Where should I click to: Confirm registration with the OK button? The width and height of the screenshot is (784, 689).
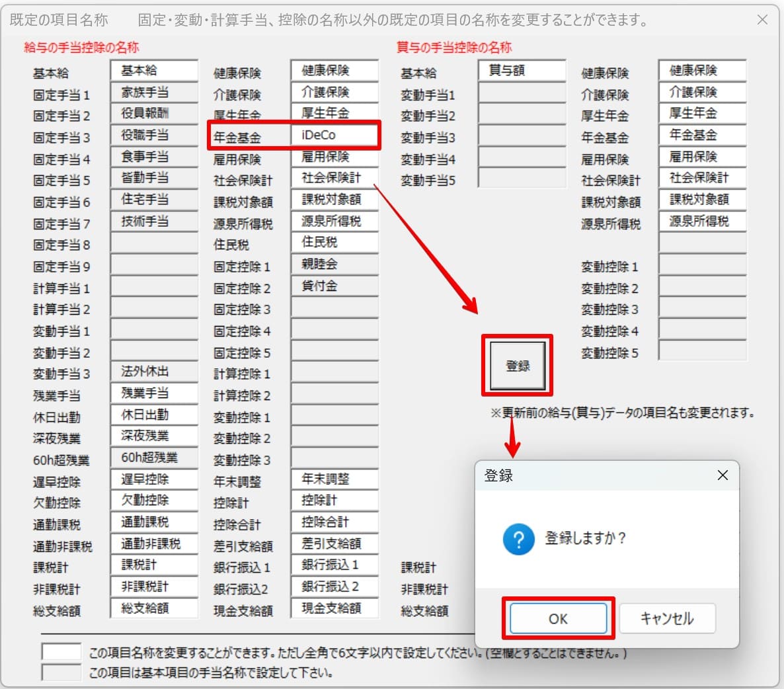[558, 618]
